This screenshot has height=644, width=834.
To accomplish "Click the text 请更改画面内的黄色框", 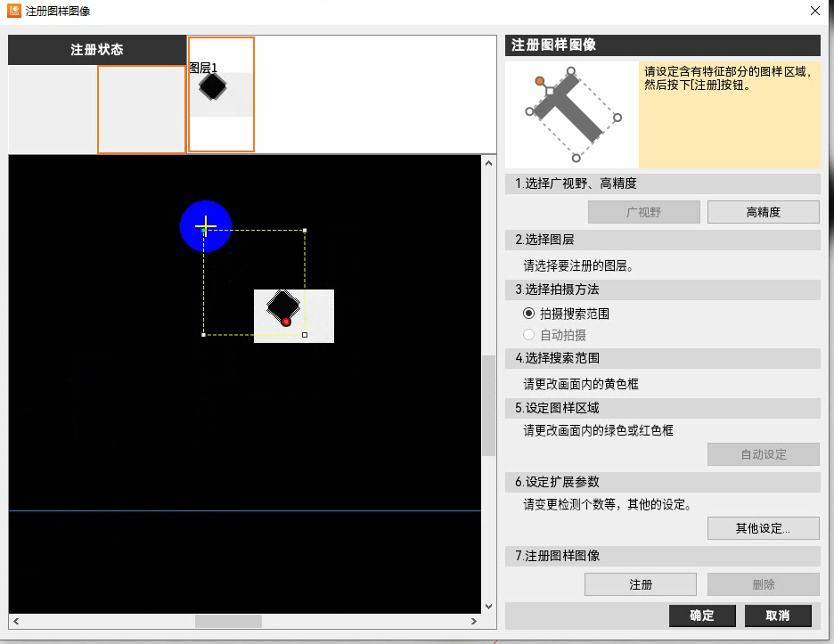I will click(581, 384).
